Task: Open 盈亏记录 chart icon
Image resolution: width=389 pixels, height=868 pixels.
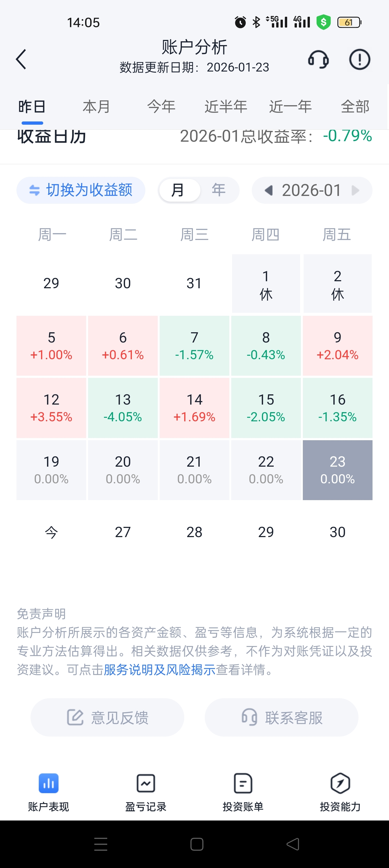Action: point(146,784)
